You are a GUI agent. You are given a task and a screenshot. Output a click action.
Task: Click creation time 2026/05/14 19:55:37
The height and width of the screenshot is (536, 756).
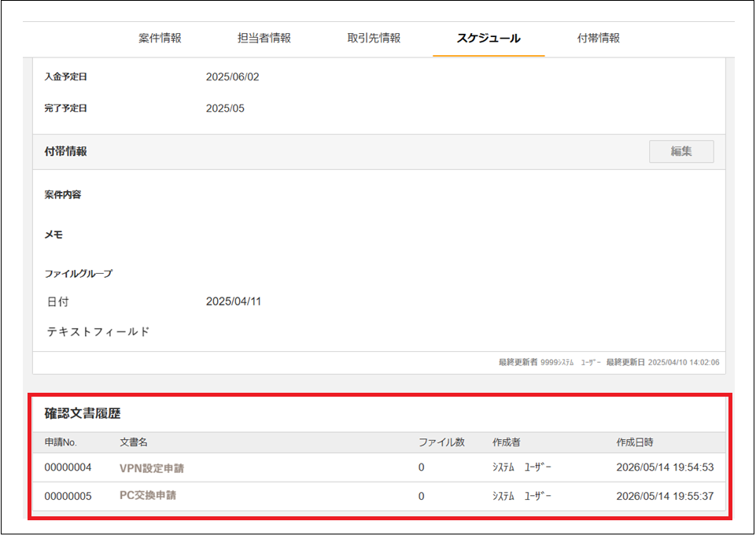point(665,496)
